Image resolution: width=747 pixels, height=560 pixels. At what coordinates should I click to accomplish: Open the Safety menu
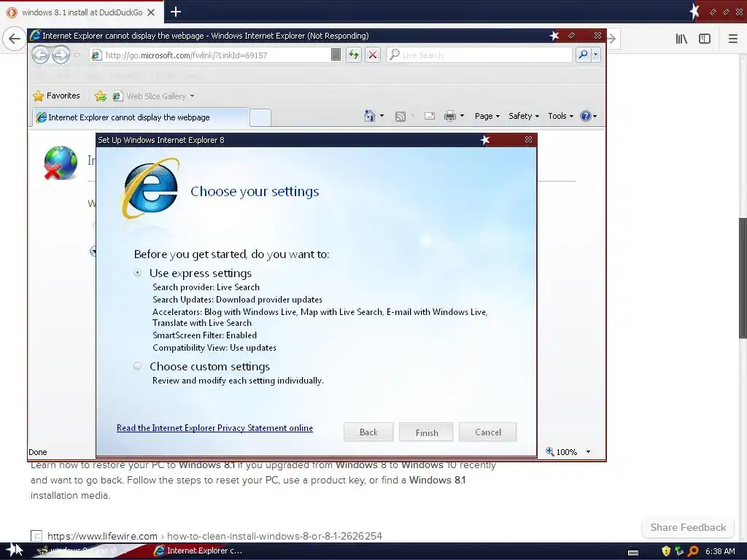(524, 116)
